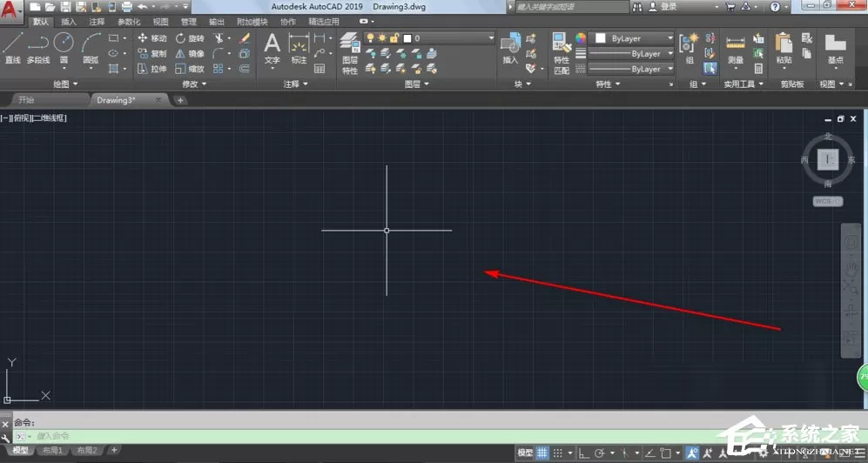Click the WCS label under ViewCube
Viewport: 868px width, 463px height.
[827, 201]
